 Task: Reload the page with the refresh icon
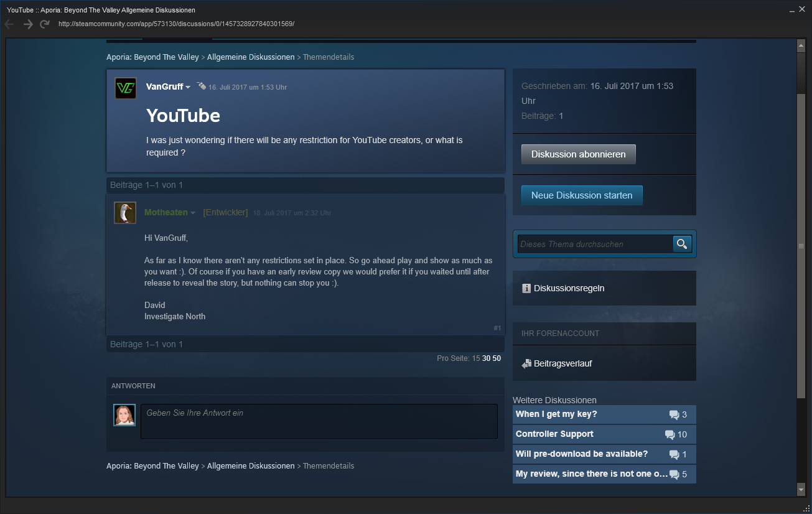45,24
